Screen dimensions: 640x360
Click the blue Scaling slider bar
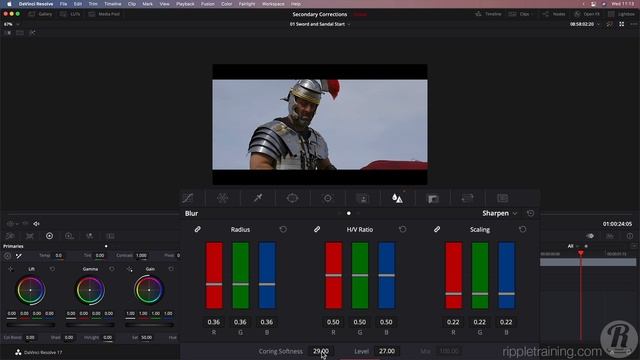click(x=507, y=276)
